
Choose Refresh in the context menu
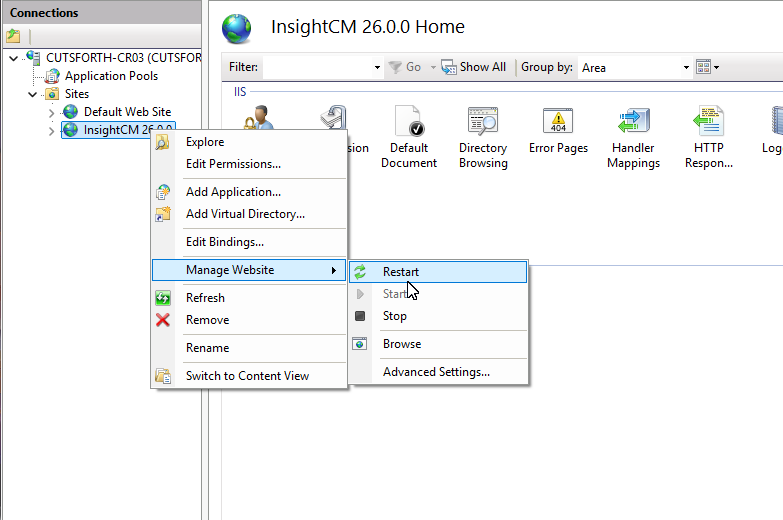pyautogui.click(x=249, y=298)
